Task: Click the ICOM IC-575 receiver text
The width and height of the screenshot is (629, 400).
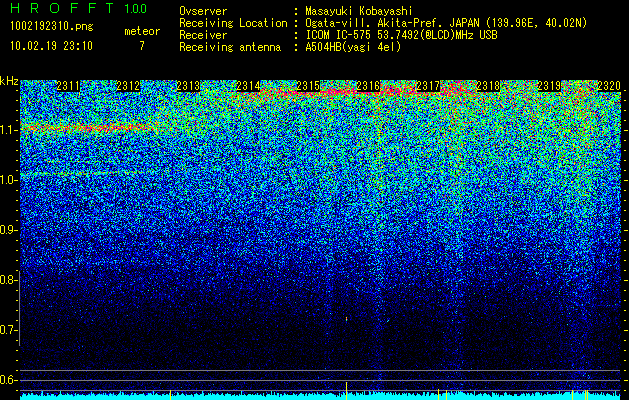Action: pos(401,35)
